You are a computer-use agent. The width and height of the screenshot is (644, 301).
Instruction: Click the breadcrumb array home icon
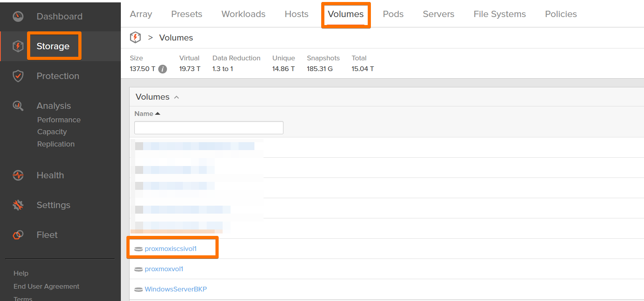[135, 38]
